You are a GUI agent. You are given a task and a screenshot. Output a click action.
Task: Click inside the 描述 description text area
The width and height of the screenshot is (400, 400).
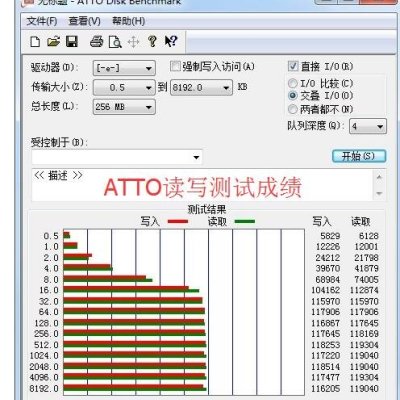point(203,185)
